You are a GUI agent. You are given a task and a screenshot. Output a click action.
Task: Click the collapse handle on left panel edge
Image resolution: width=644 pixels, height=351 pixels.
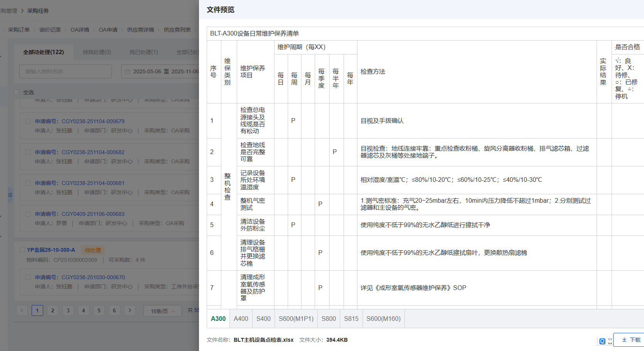click(10, 195)
